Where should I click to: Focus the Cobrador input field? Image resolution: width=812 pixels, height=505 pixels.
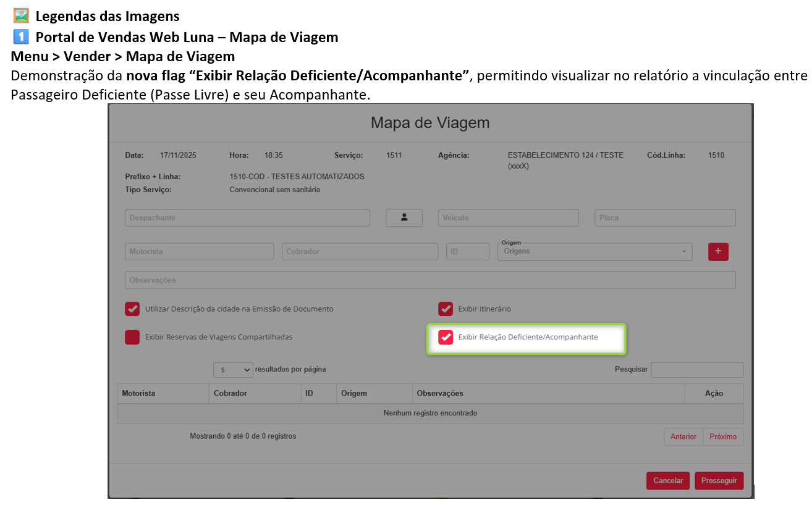360,252
